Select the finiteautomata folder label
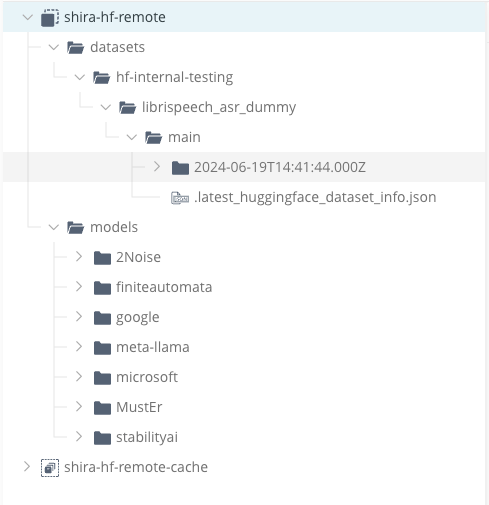The width and height of the screenshot is (489, 505). tap(164, 287)
